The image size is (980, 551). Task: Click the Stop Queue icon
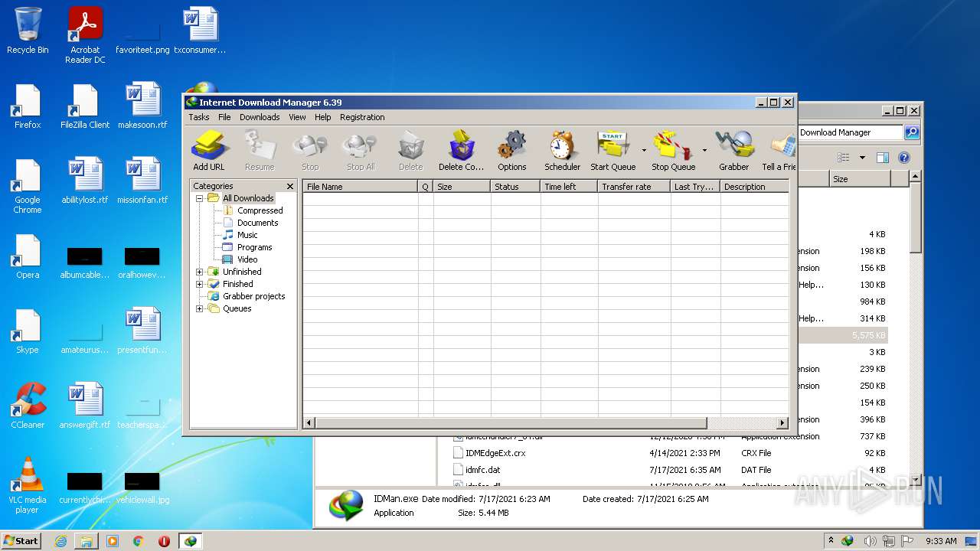coord(673,151)
